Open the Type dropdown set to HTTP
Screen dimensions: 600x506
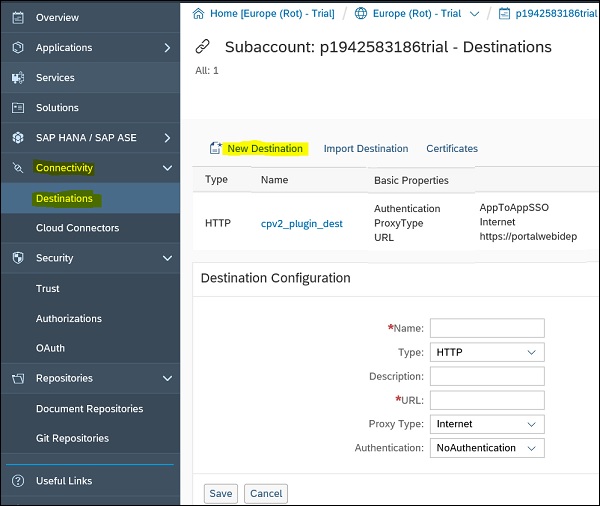point(488,352)
